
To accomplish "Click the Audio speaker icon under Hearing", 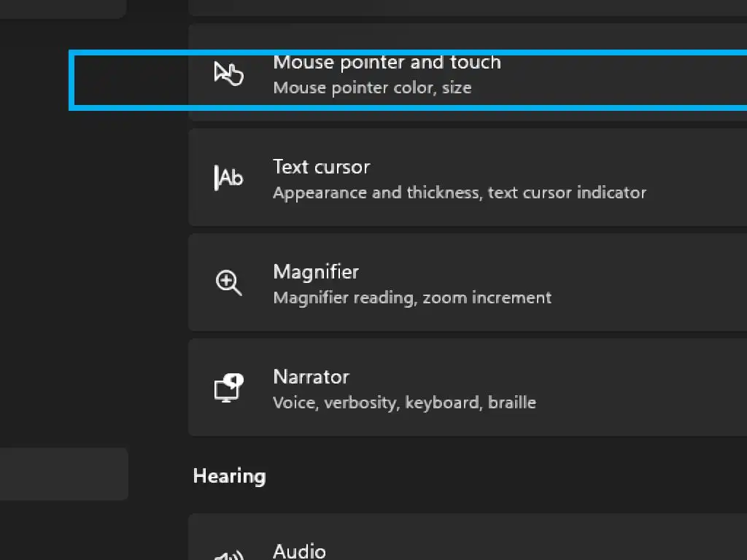I will 228,556.
